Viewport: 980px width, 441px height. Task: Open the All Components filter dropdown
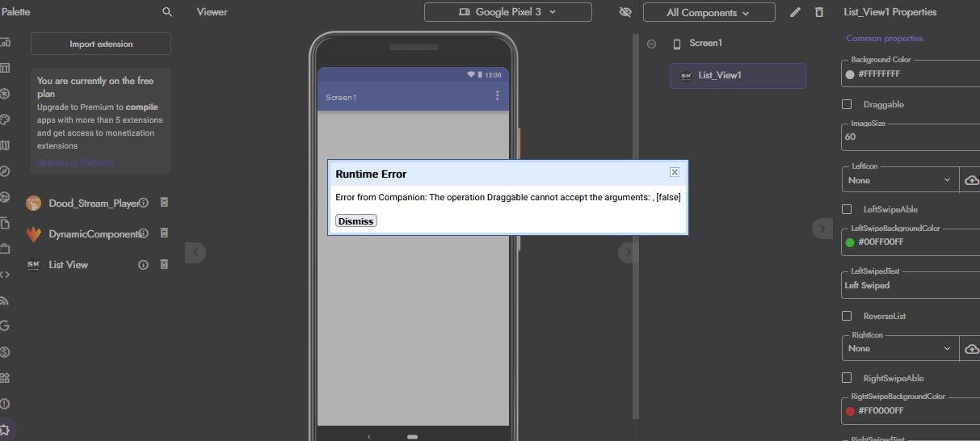pos(709,12)
